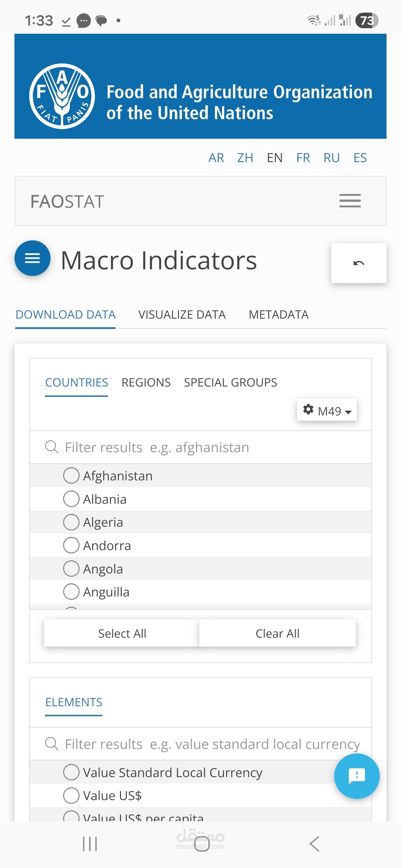401x868 pixels.
Task: Open the FAOSTAT hamburger navigation menu
Action: (350, 201)
